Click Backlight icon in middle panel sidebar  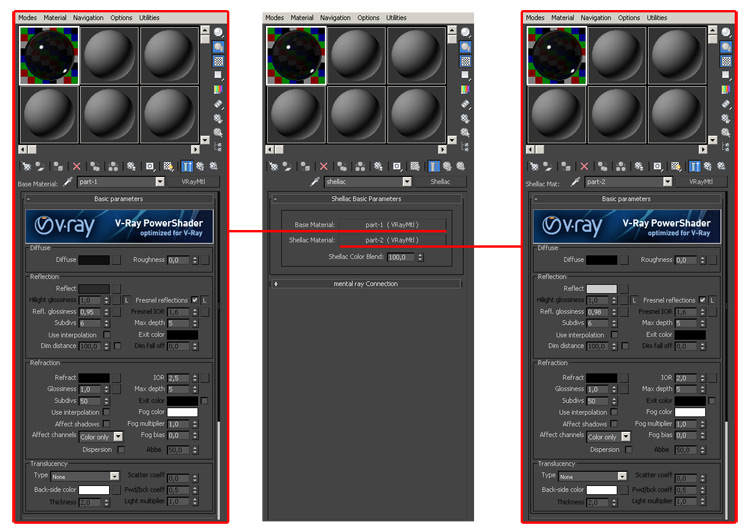click(x=465, y=47)
